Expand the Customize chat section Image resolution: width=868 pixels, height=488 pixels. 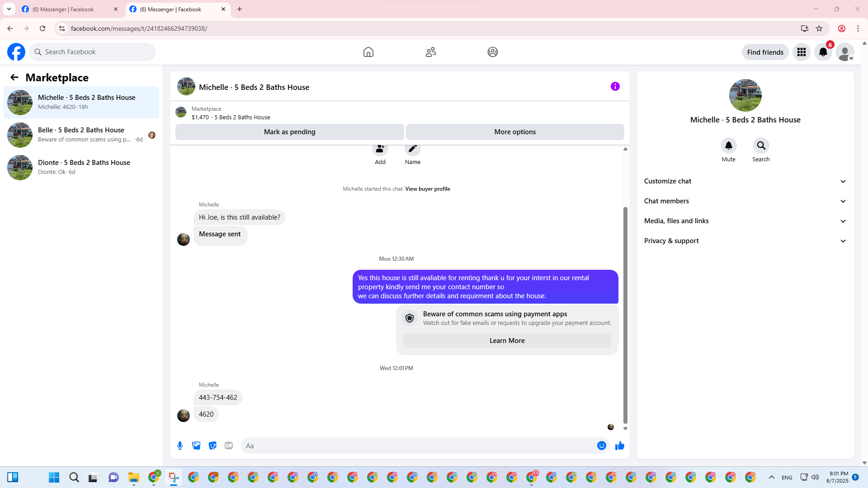click(x=745, y=181)
